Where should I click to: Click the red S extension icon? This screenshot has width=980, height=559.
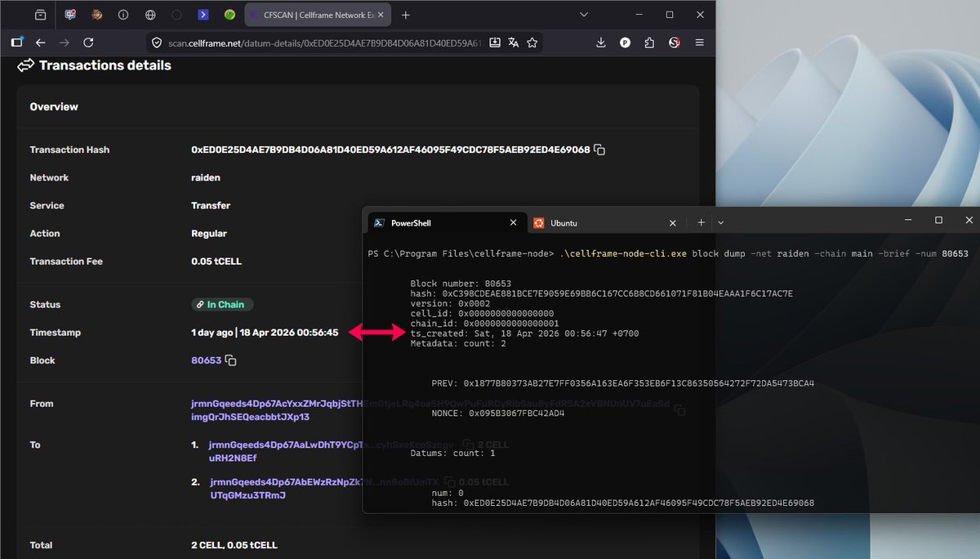[675, 42]
